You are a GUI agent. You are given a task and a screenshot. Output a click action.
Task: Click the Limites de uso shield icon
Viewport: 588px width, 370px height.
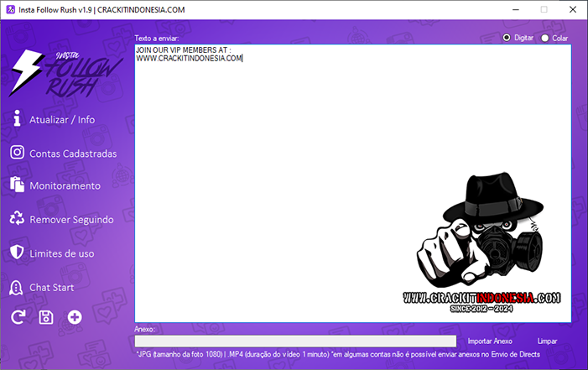pos(17,253)
